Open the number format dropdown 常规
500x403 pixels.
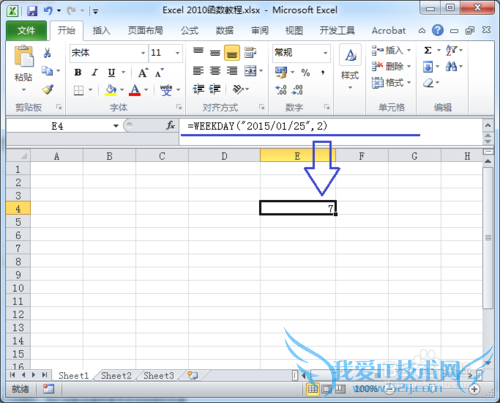[x=325, y=53]
